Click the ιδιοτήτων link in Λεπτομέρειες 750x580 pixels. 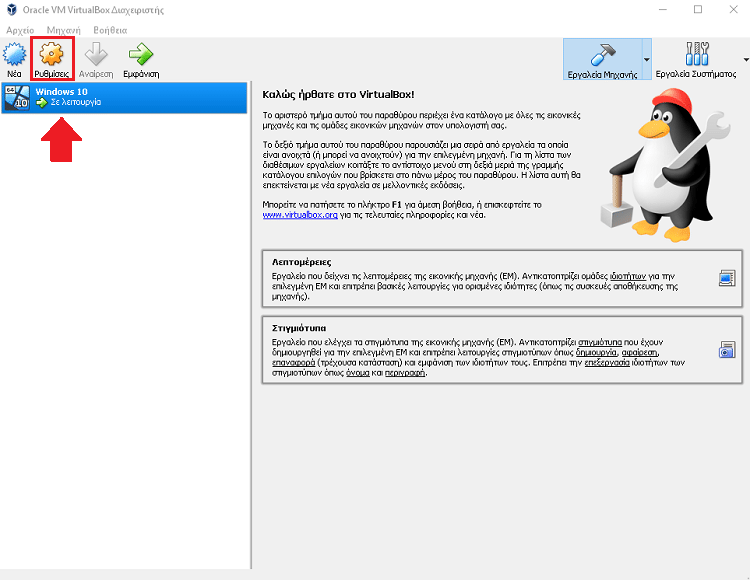pos(628,276)
